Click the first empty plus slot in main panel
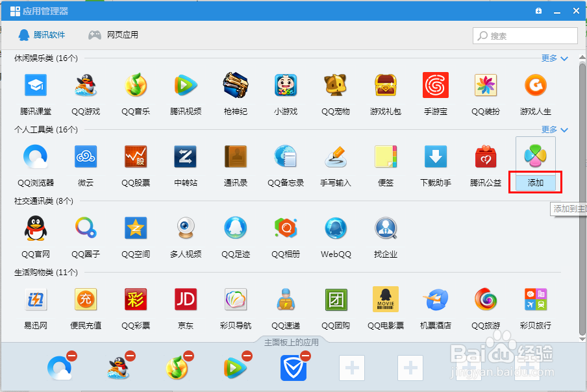This screenshot has width=587, height=392. tap(352, 368)
